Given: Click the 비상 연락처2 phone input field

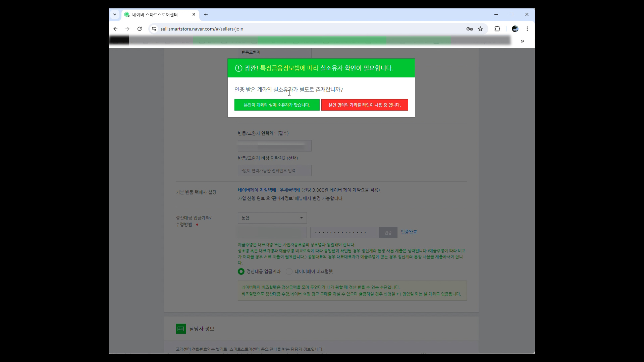Looking at the screenshot, I should 274,171.
